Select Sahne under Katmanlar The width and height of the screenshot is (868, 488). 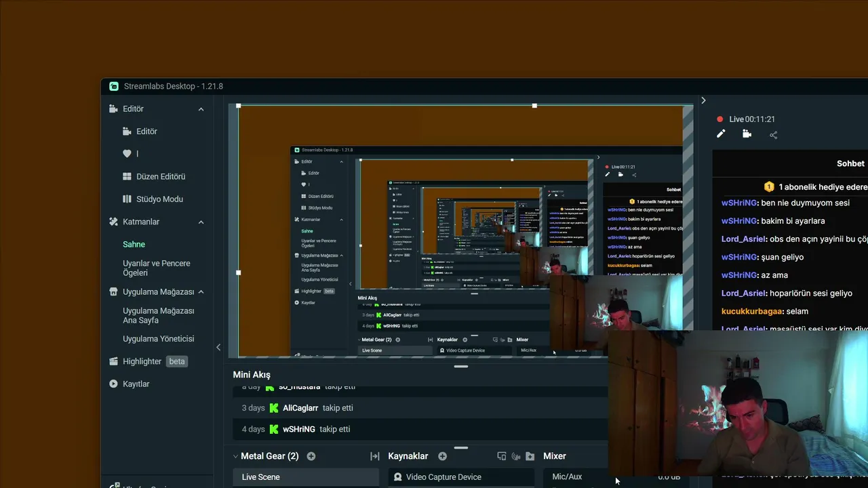[x=134, y=244]
